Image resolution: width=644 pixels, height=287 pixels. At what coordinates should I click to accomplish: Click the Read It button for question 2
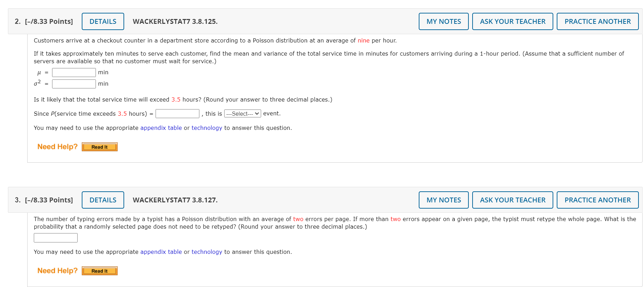99,146
